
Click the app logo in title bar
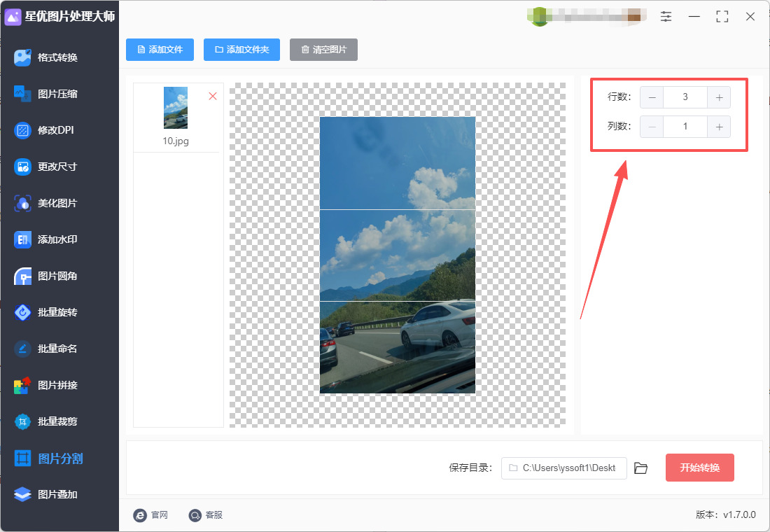13,17
